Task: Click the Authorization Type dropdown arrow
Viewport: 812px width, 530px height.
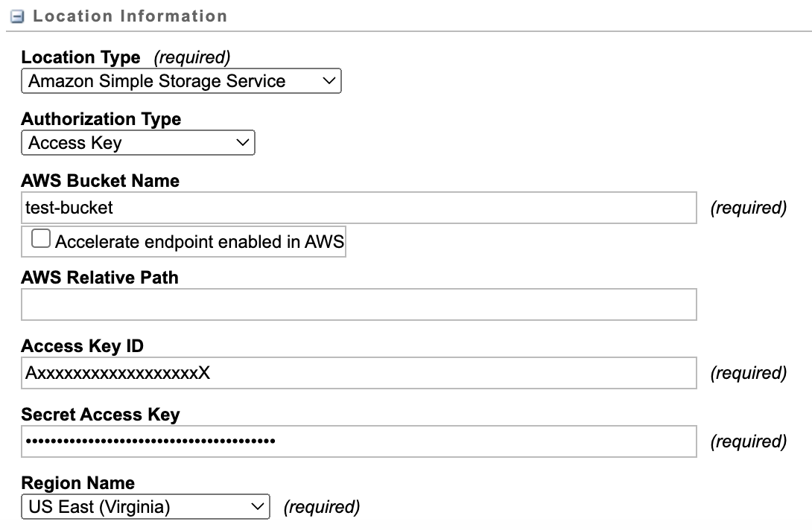Action: click(242, 142)
